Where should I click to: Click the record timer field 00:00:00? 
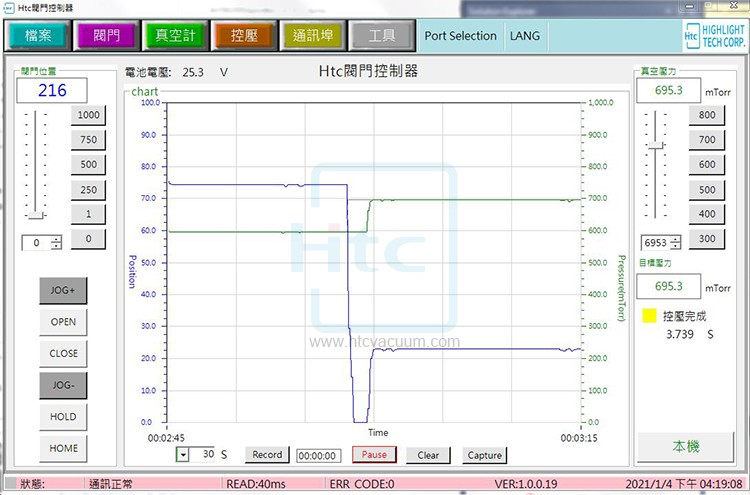click(x=319, y=456)
